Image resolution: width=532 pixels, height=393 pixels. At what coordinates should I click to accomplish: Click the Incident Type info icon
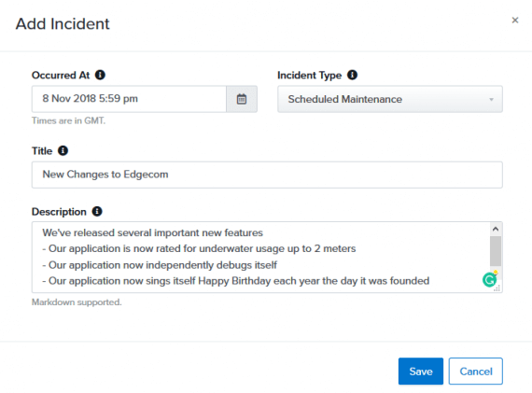352,75
